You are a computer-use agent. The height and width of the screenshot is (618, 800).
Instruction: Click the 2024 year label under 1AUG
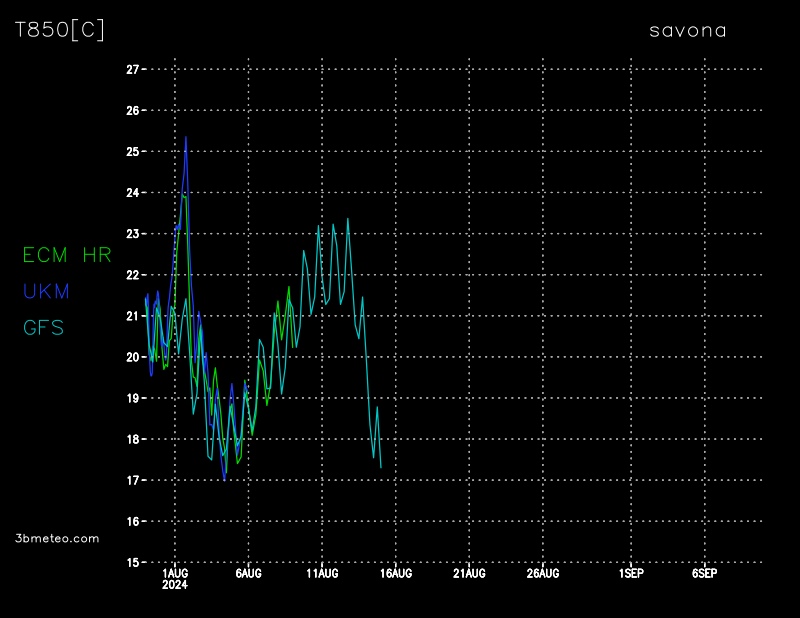tap(175, 585)
